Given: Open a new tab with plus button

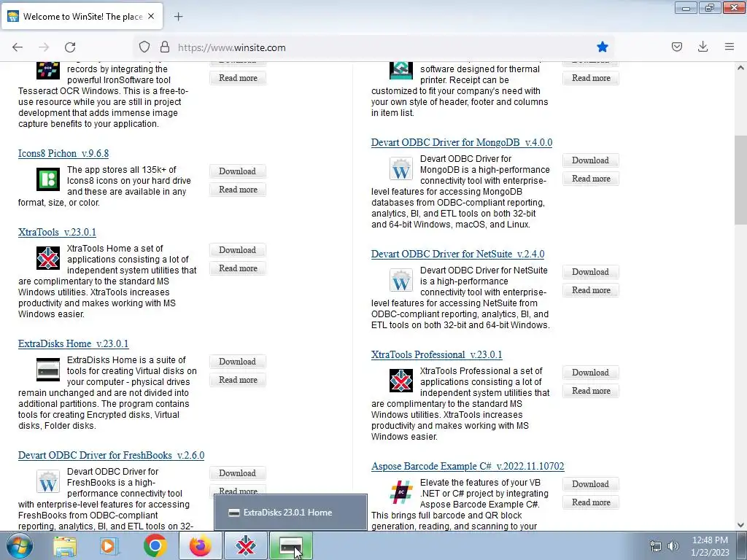Looking at the screenshot, I should 178,17.
